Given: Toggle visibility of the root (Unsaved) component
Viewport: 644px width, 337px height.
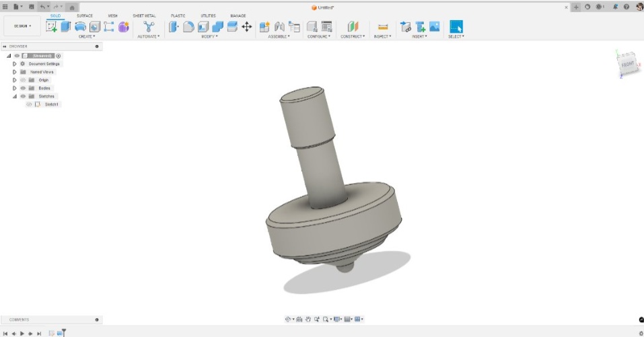Looking at the screenshot, I should [x=17, y=56].
